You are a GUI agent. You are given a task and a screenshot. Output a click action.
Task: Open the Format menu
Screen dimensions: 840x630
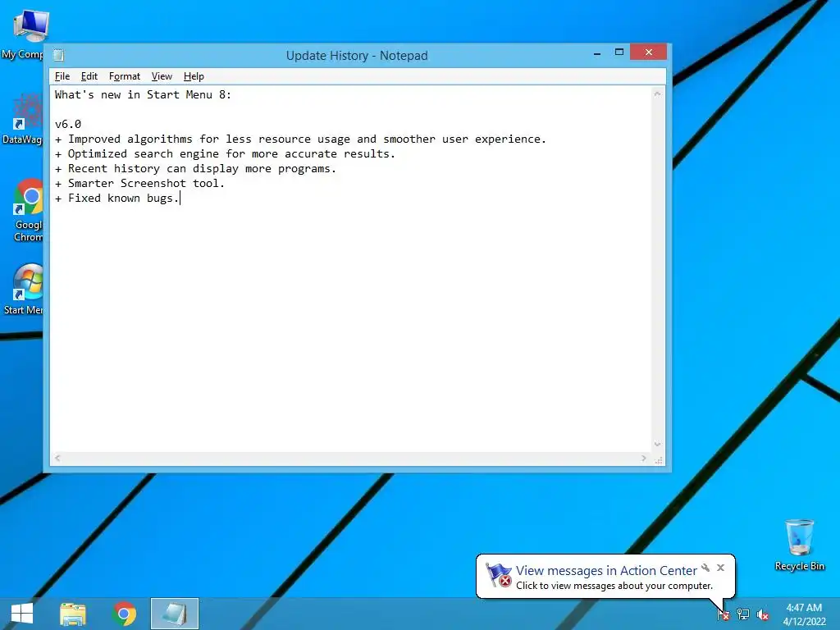click(125, 76)
